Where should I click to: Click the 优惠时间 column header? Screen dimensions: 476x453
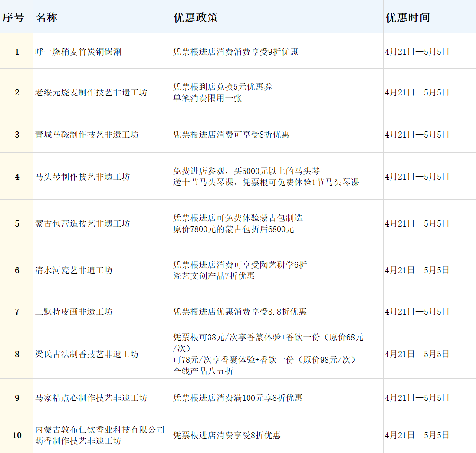(407, 17)
